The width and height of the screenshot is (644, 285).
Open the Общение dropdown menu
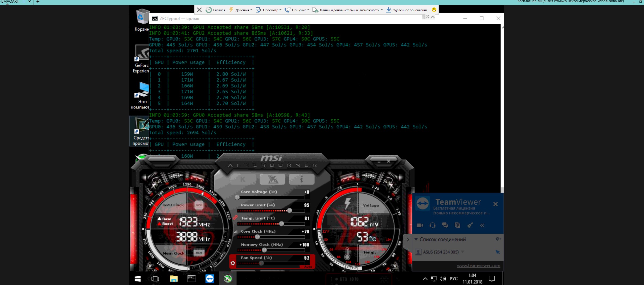(x=297, y=10)
